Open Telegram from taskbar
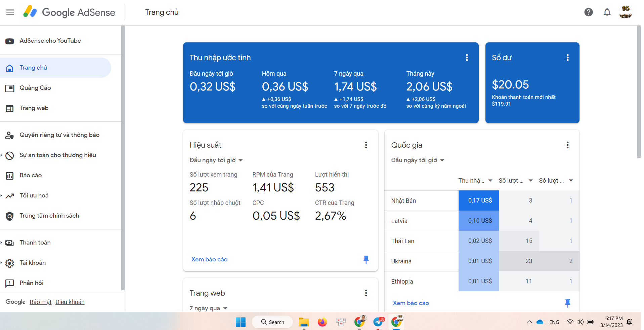Screen dimensions: 644x330 (378, 322)
